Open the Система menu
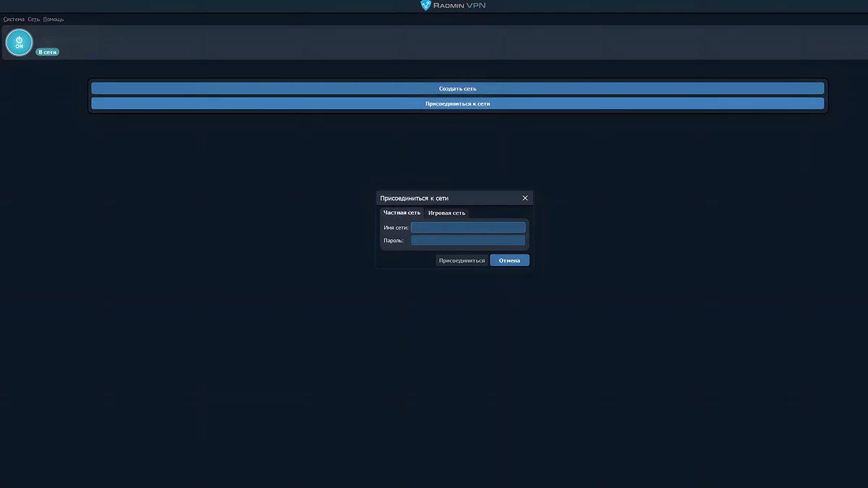Image resolution: width=868 pixels, height=488 pixels. (14, 20)
